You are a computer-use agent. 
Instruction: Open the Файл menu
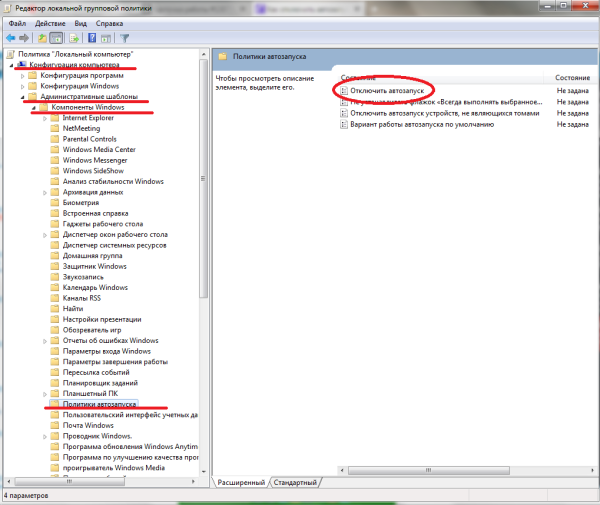tap(17, 23)
